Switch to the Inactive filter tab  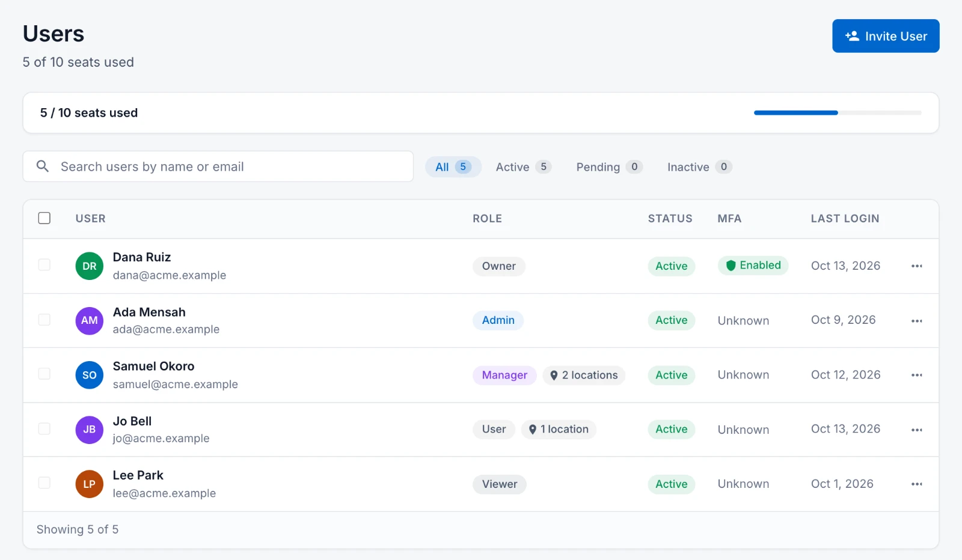pos(699,167)
